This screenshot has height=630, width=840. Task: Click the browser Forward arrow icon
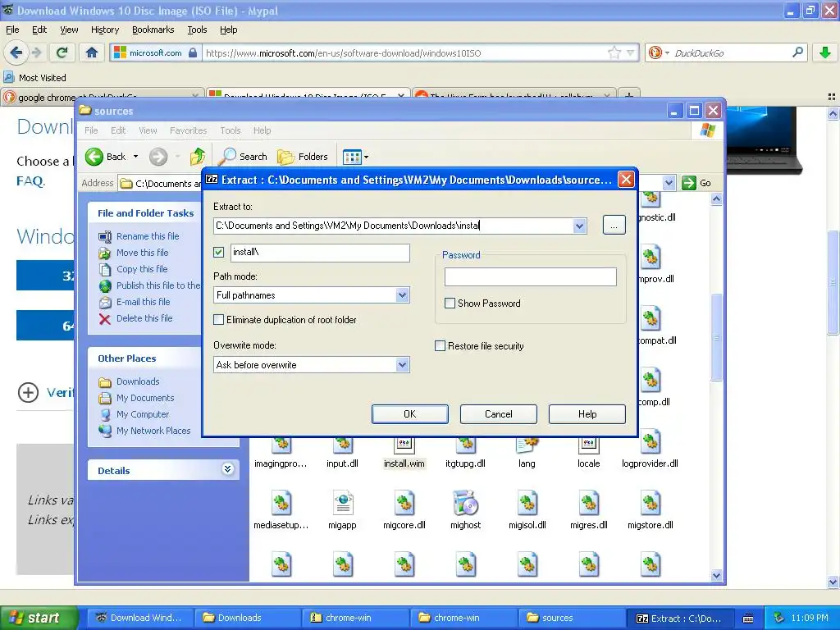[x=36, y=52]
